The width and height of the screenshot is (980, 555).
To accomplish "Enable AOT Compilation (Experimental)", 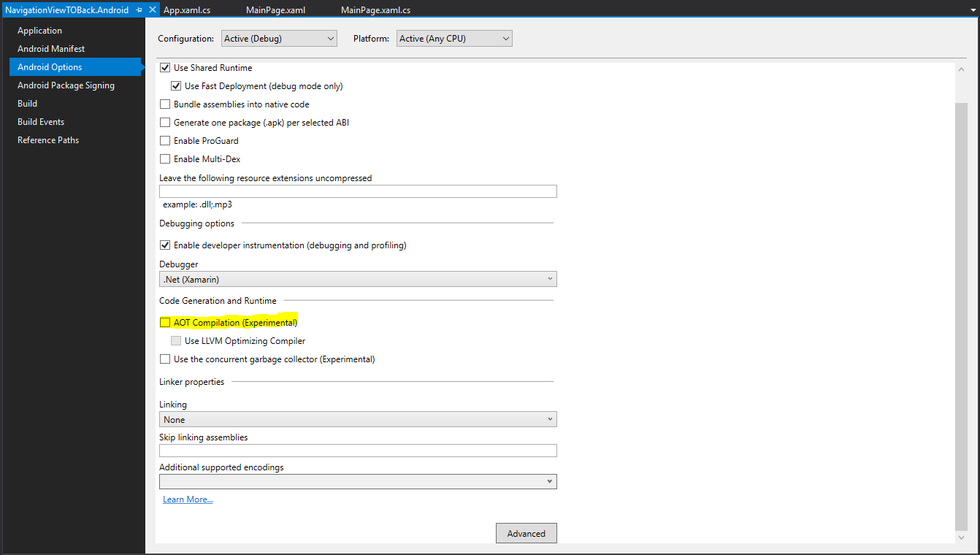I will 164,323.
